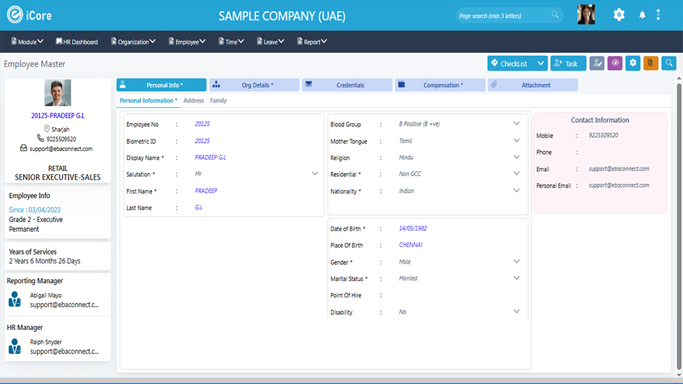Click the edit employee icon button
This screenshot has height=384, width=683.
(x=597, y=64)
